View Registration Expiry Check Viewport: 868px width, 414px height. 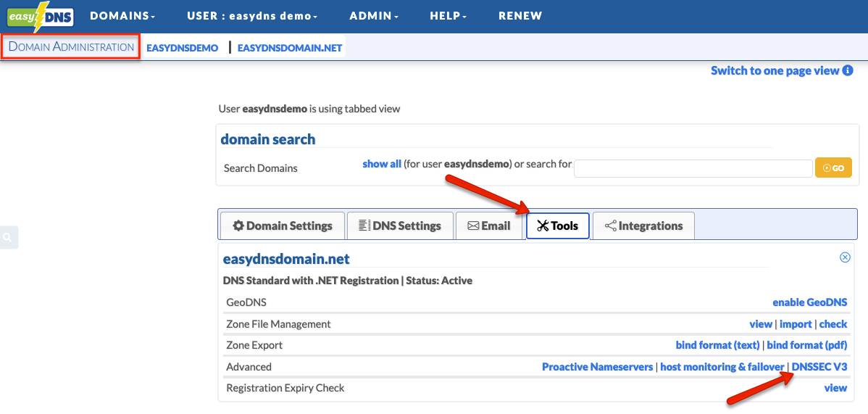835,388
